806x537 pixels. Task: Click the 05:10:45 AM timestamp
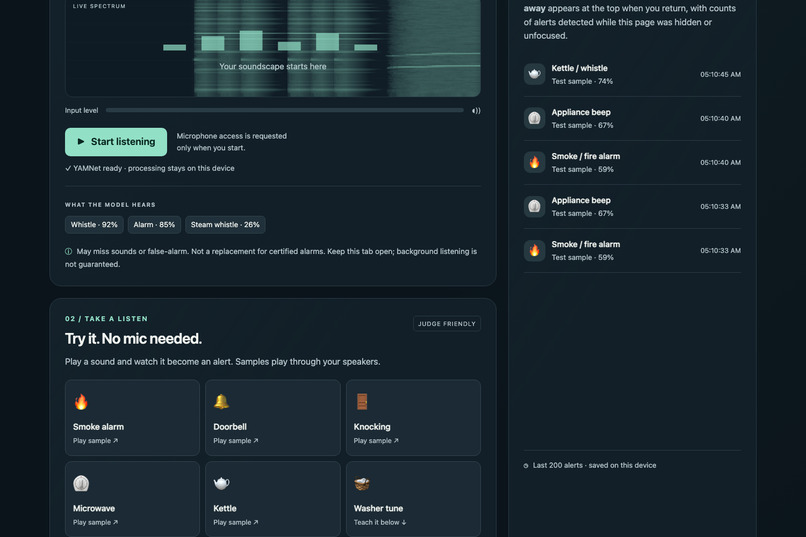coord(720,75)
